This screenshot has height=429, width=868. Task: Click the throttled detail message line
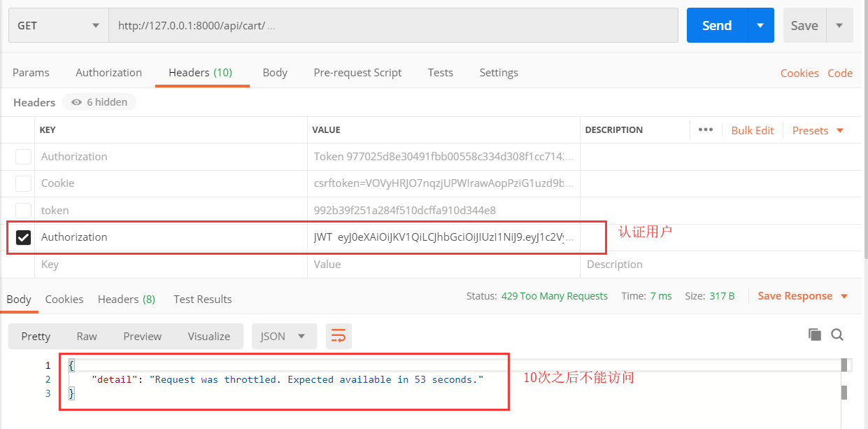287,379
